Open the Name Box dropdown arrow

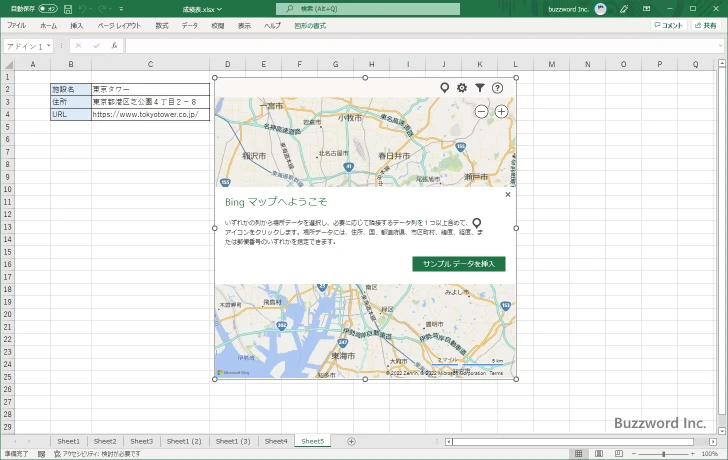[x=49, y=45]
